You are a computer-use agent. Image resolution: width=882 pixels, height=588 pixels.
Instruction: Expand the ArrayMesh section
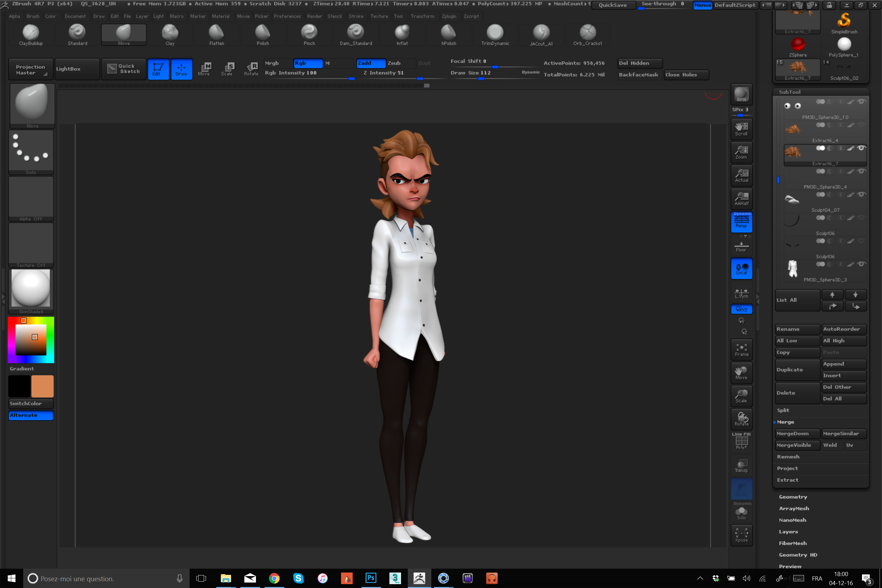point(794,508)
